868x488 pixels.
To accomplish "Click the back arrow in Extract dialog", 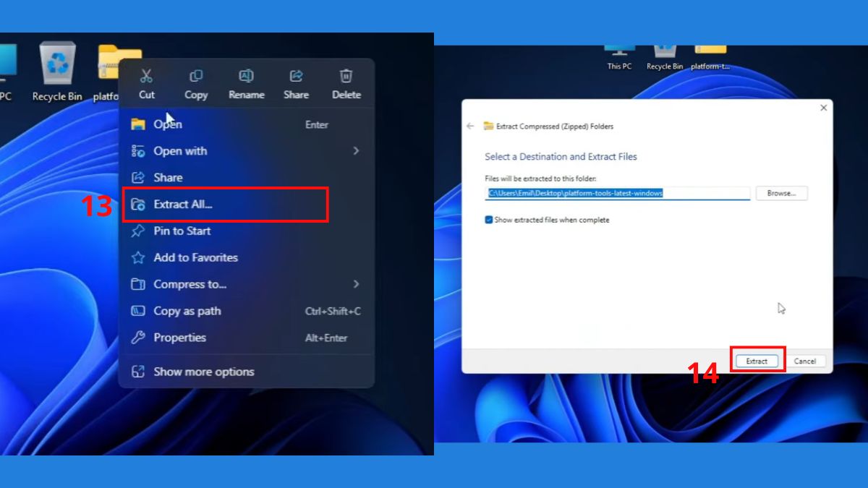I will click(470, 126).
